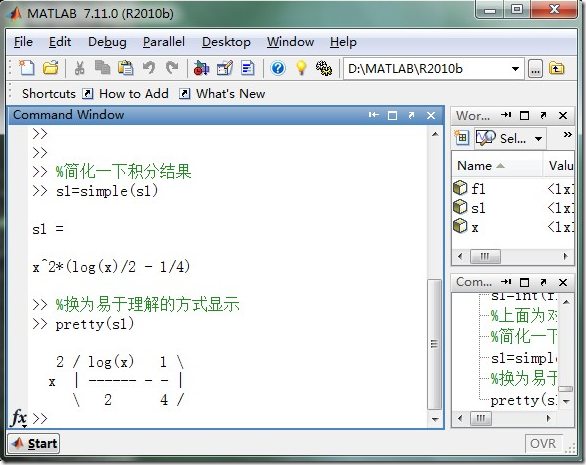The image size is (586, 465).
Task: Undock the Workspace panel
Action: point(543,115)
